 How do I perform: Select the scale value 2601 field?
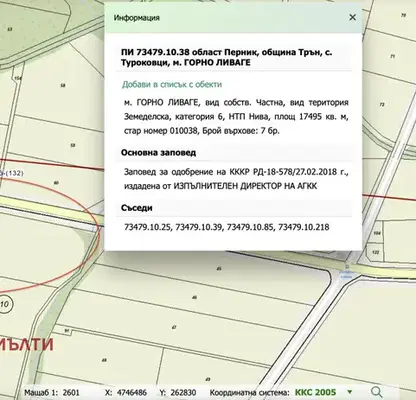coord(71,393)
